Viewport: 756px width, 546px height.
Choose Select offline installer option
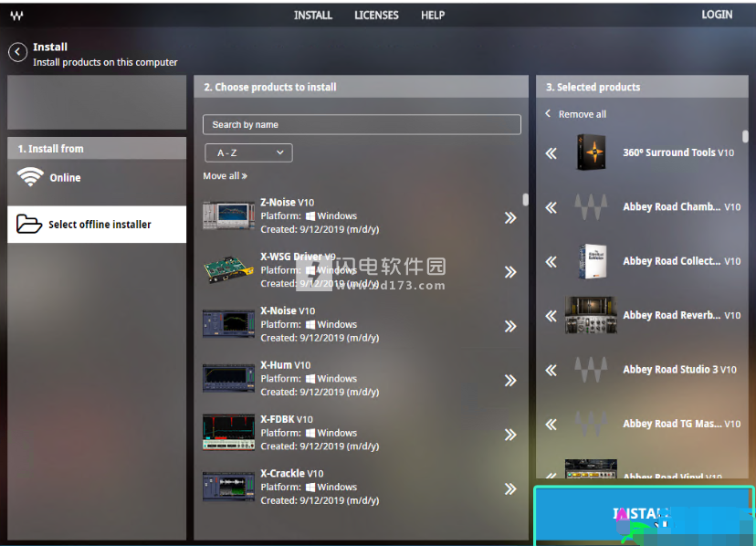tap(97, 225)
